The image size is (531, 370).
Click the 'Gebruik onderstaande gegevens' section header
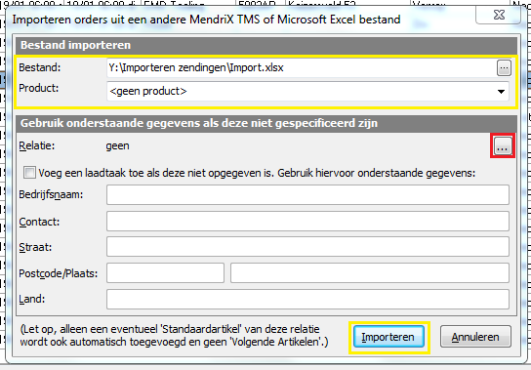(x=266, y=123)
